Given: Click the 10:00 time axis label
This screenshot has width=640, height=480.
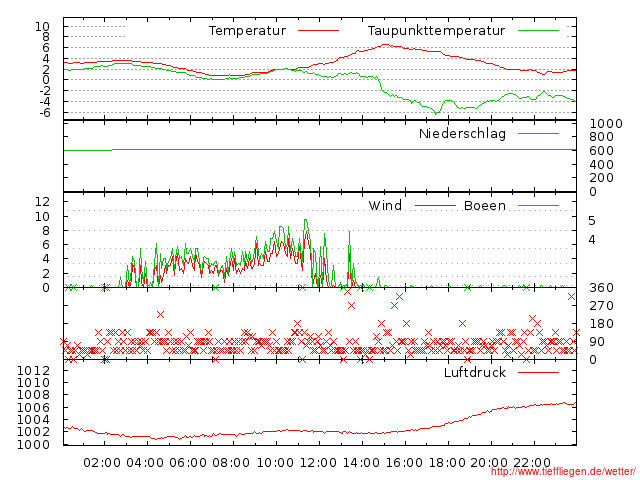Looking at the screenshot, I should (276, 463).
